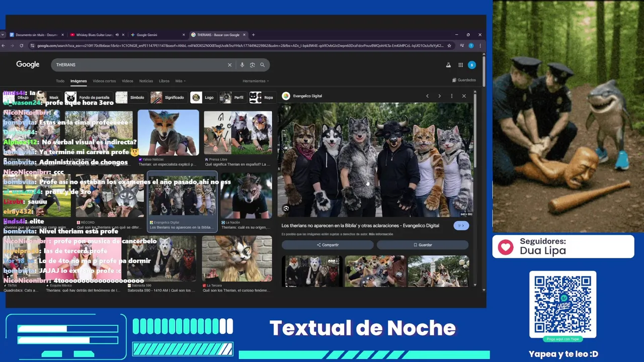Click the Compartir share button

click(328, 245)
